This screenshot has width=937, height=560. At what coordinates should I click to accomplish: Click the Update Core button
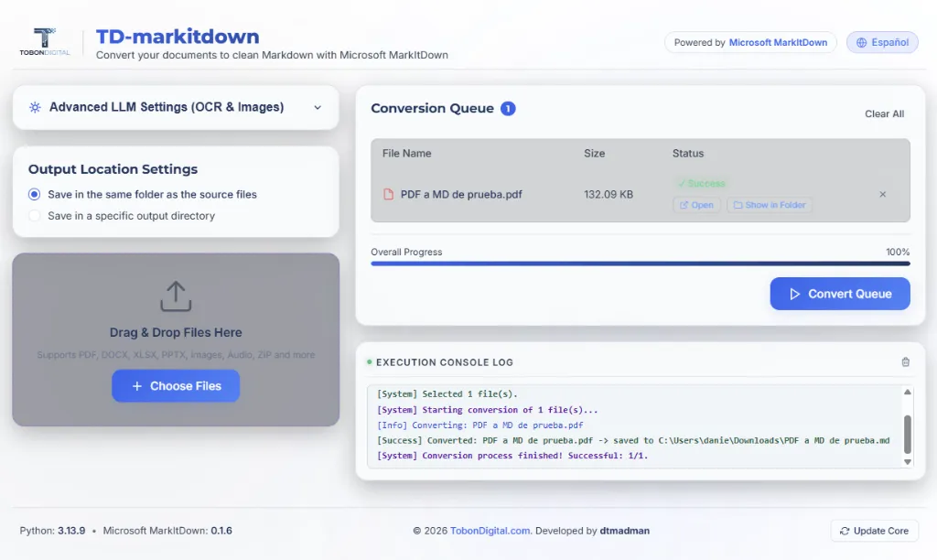click(874, 531)
